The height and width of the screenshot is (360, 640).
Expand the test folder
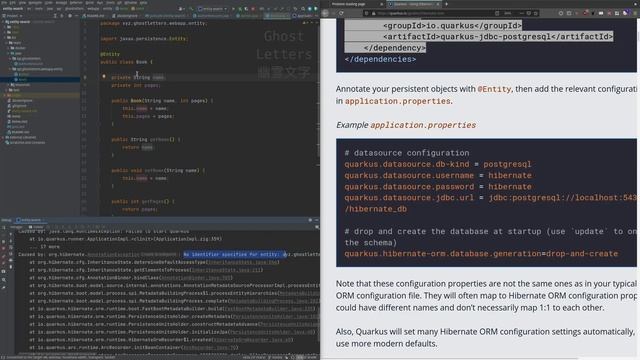pyautogui.click(x=6, y=90)
